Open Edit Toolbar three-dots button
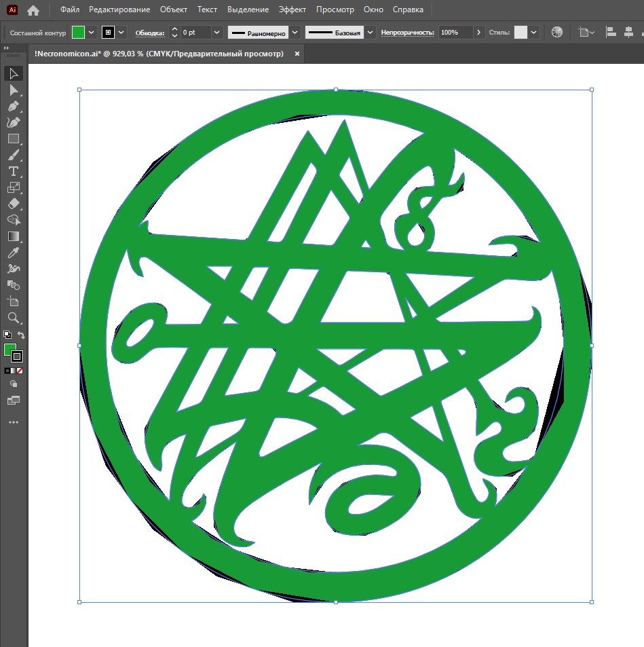 coord(13,422)
